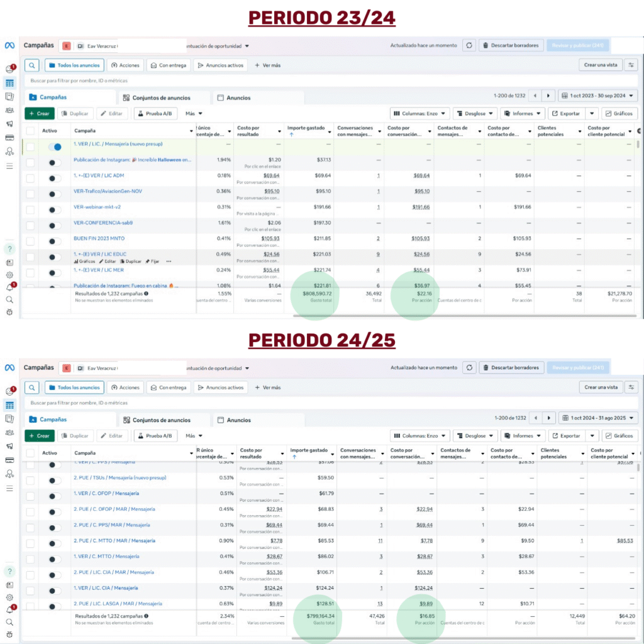This screenshot has width=644, height=644.
Task: Open the VER-CONFERENCIA-sab8 campaign link
Action: [103, 223]
